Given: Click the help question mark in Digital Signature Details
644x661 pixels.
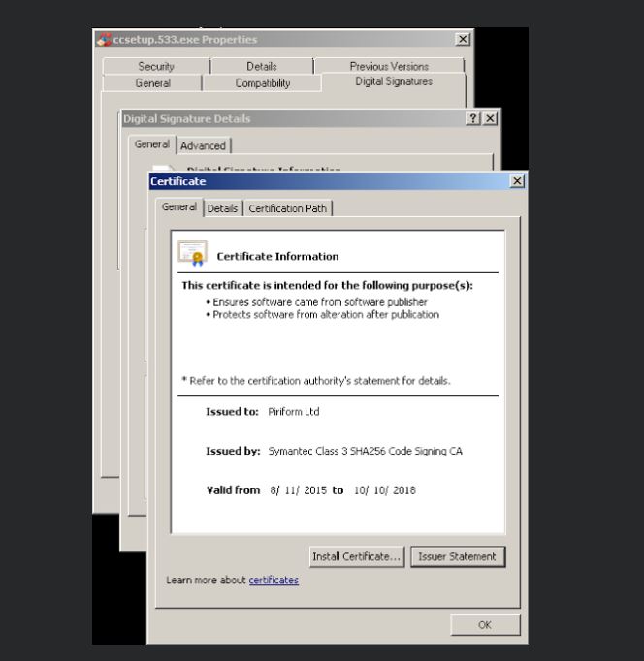Looking at the screenshot, I should [473, 118].
